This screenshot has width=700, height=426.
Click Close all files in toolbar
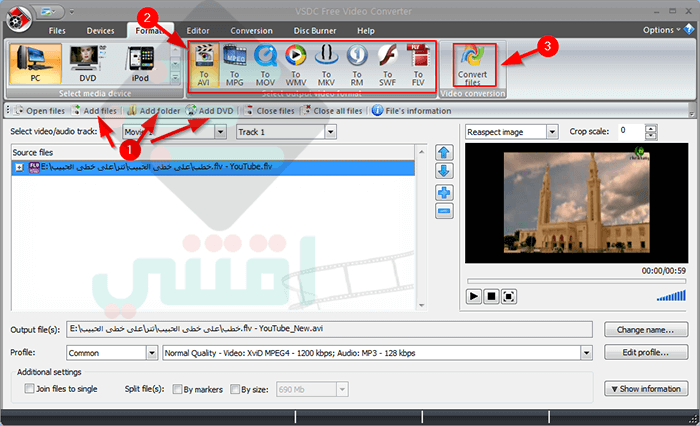[x=332, y=111]
